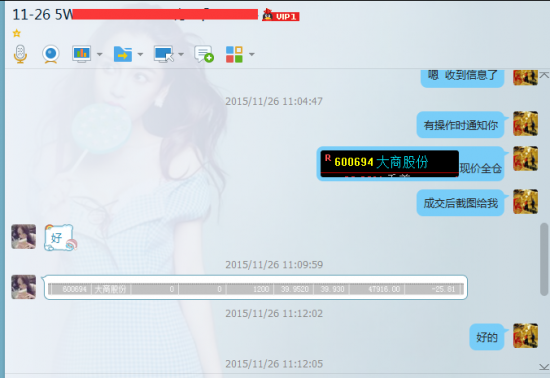550x378 pixels.
Task: Start a voice call with microphone icon
Action: [x=20, y=54]
